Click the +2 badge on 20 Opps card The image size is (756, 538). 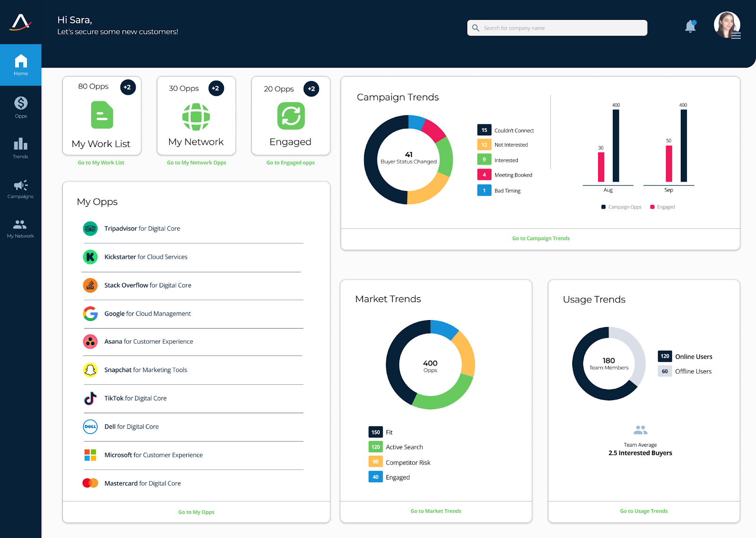311,88
